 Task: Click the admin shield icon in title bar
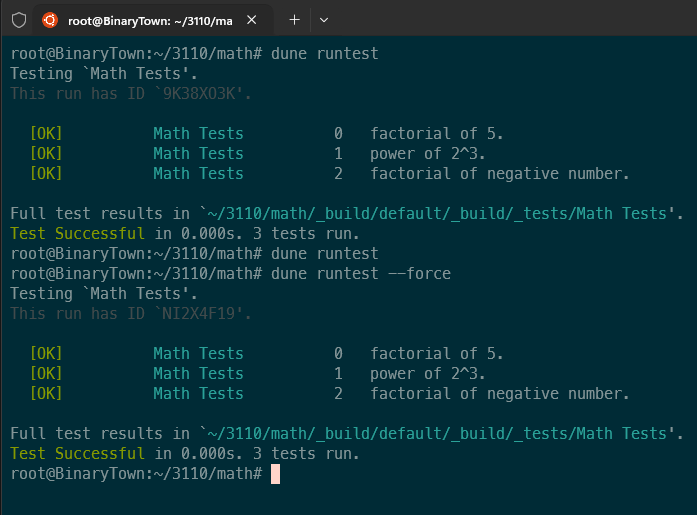click(19, 20)
